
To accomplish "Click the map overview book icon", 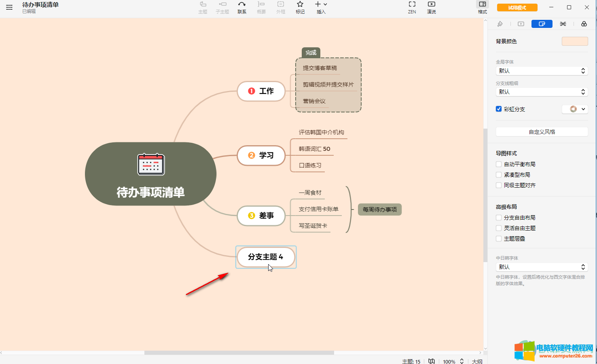I will pos(432,361).
